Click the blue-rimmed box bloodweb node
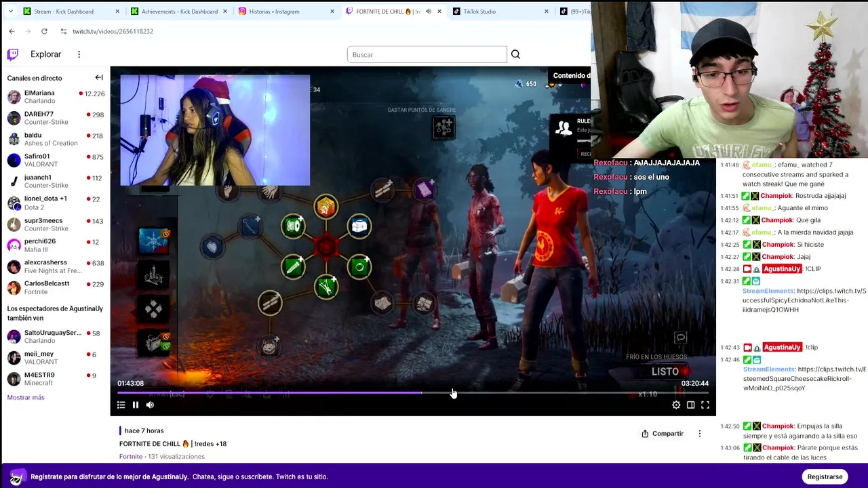The height and width of the screenshot is (488, 868). tap(359, 226)
